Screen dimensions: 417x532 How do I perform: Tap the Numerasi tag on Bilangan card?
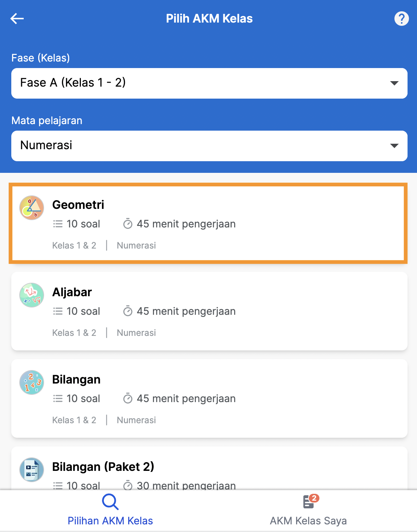tap(136, 420)
